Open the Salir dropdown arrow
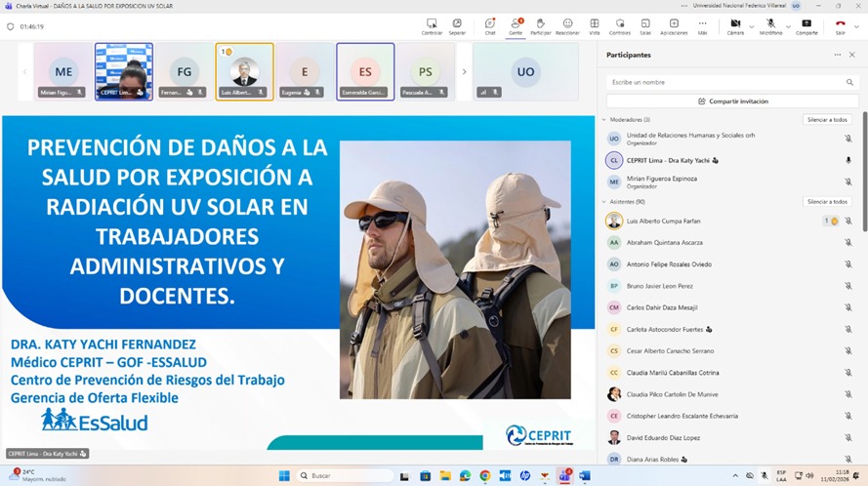 point(856,26)
